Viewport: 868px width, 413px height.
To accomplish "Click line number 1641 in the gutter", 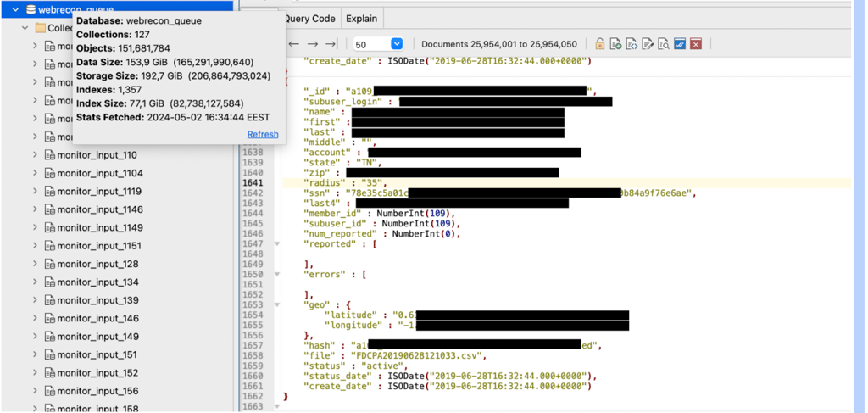I will point(253,182).
